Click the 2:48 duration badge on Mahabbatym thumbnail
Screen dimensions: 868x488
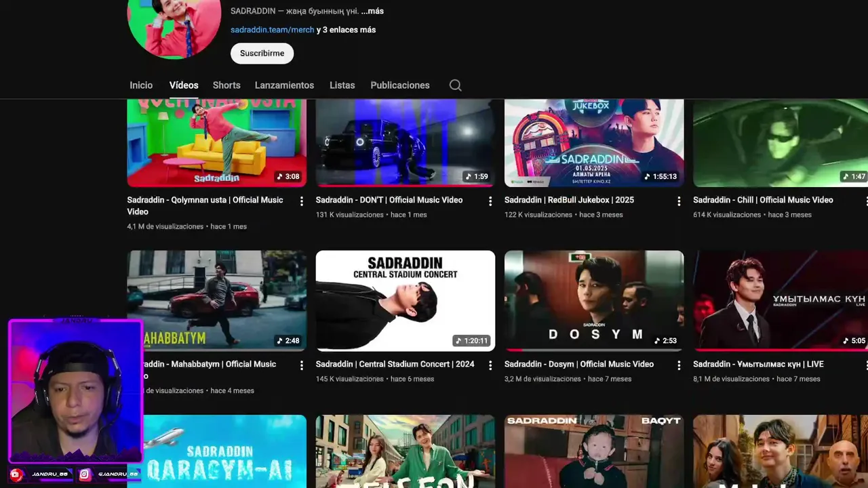[288, 340]
